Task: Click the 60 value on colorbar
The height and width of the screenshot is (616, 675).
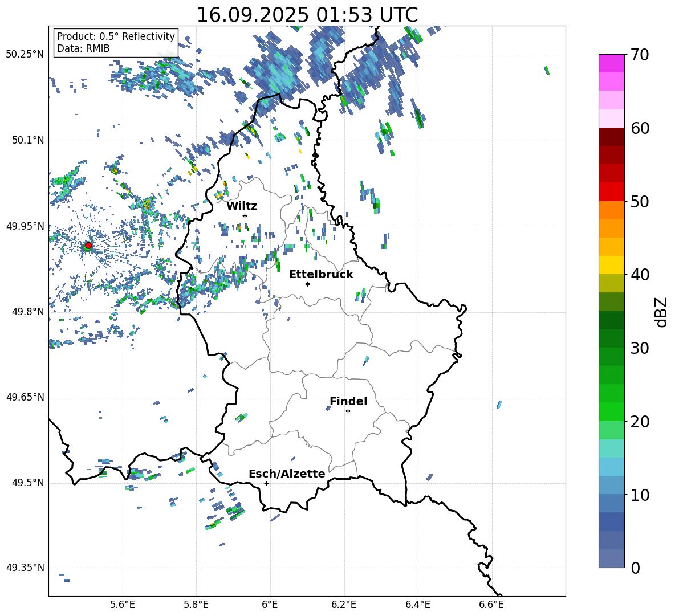Action: [640, 128]
